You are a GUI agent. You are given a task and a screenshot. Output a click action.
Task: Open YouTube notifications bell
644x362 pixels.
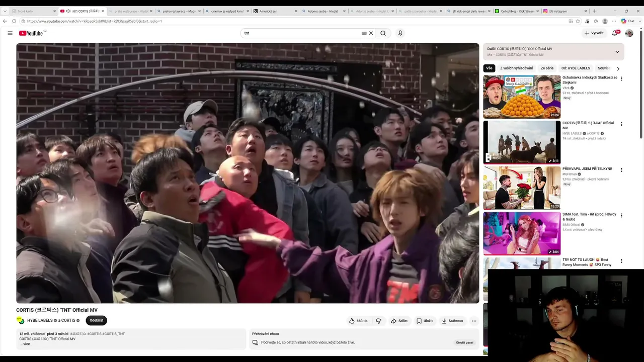click(x=615, y=33)
